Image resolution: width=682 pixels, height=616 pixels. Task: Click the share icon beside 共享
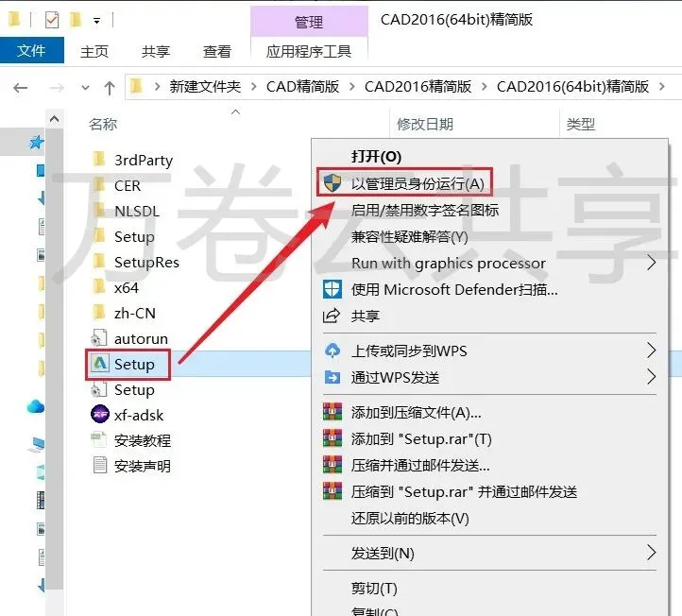[x=332, y=316]
